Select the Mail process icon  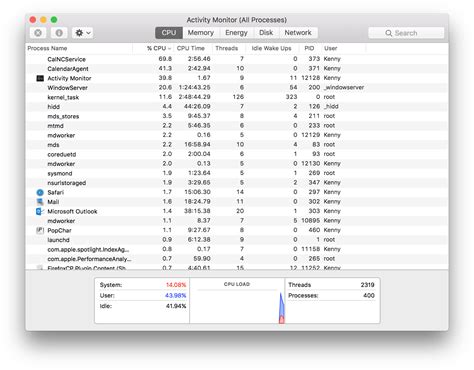[x=40, y=202]
